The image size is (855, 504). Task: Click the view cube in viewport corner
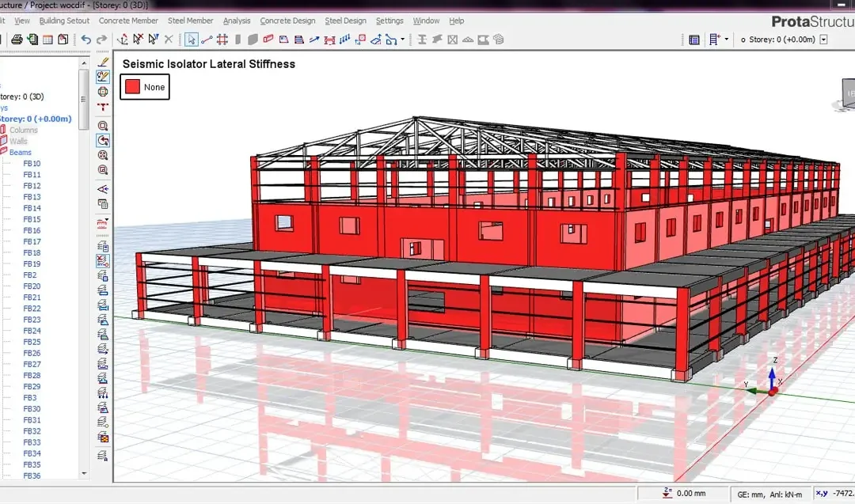847,95
